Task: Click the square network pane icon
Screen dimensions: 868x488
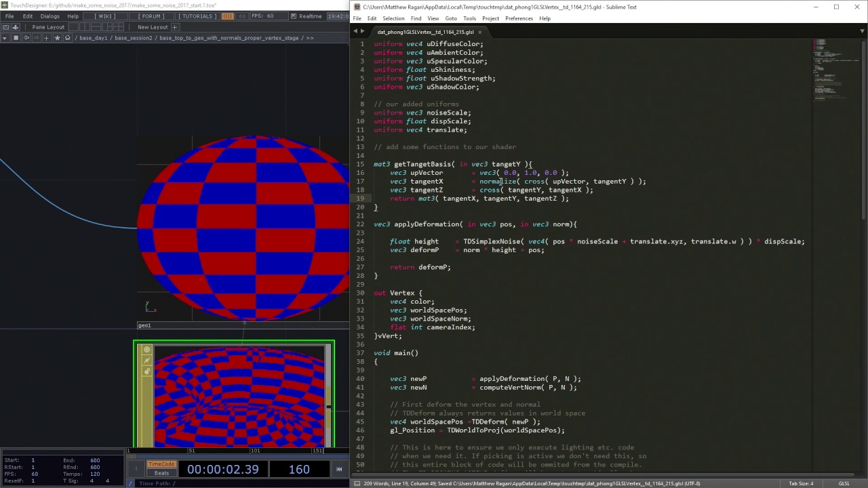Action: (x=16, y=38)
